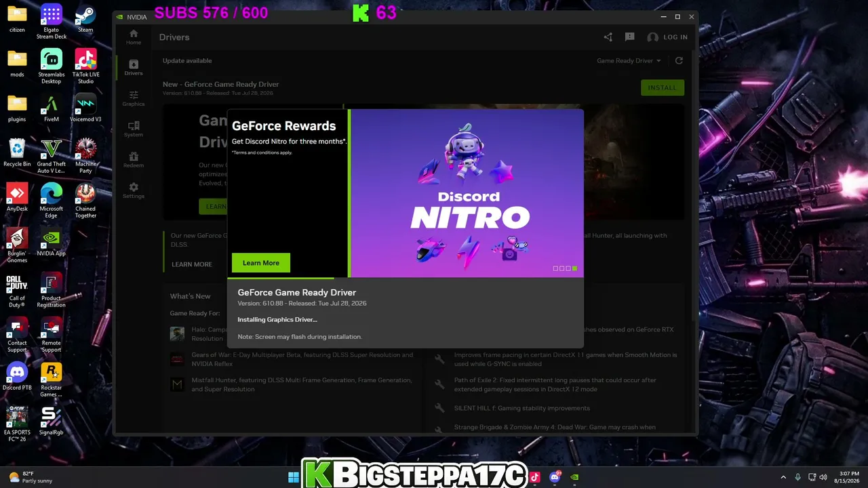Click the Mistfall Hunter game entry
The image size is (868, 488).
[x=302, y=385]
